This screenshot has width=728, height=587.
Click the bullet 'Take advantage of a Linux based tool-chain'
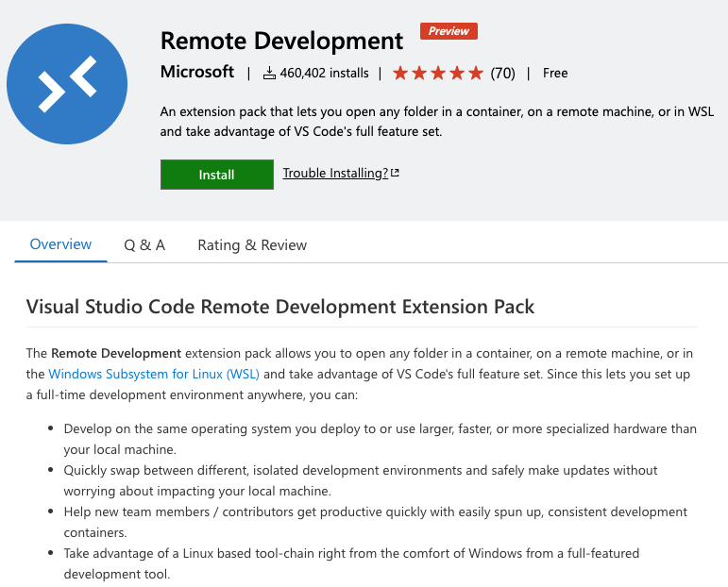(x=351, y=563)
